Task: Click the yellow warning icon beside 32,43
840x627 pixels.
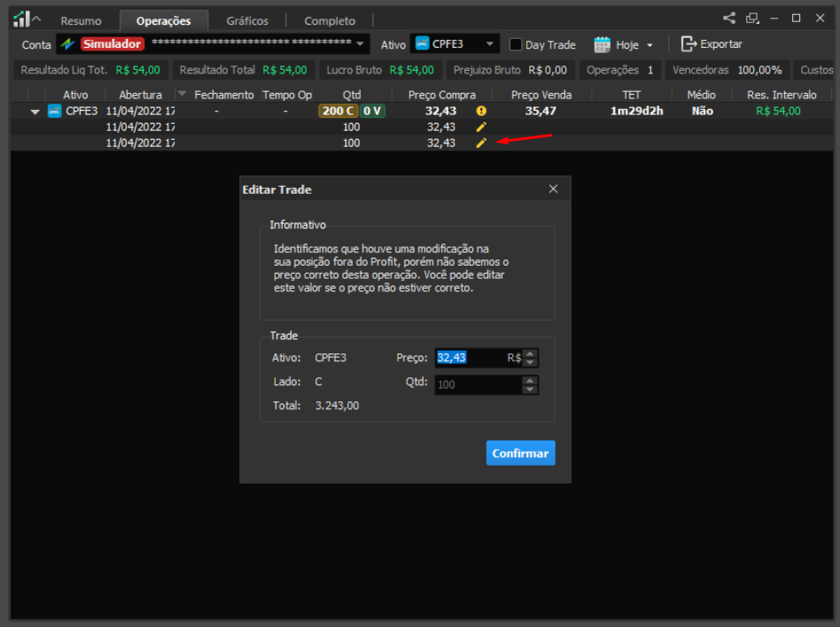Action: pyautogui.click(x=481, y=111)
